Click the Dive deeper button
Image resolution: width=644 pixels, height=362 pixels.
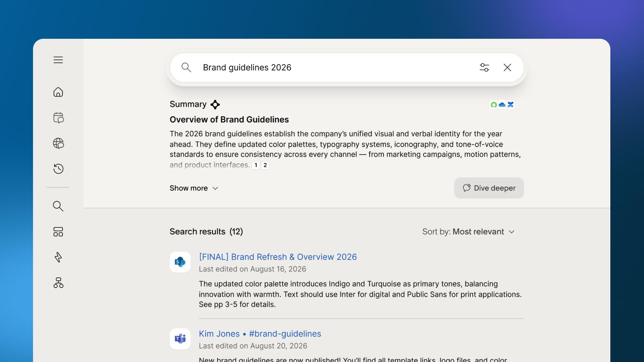489,188
